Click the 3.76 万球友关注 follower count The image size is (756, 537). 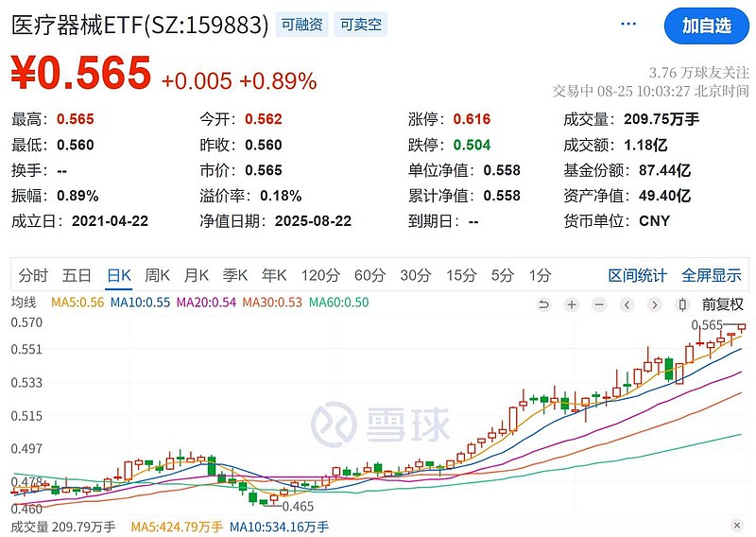tap(698, 73)
